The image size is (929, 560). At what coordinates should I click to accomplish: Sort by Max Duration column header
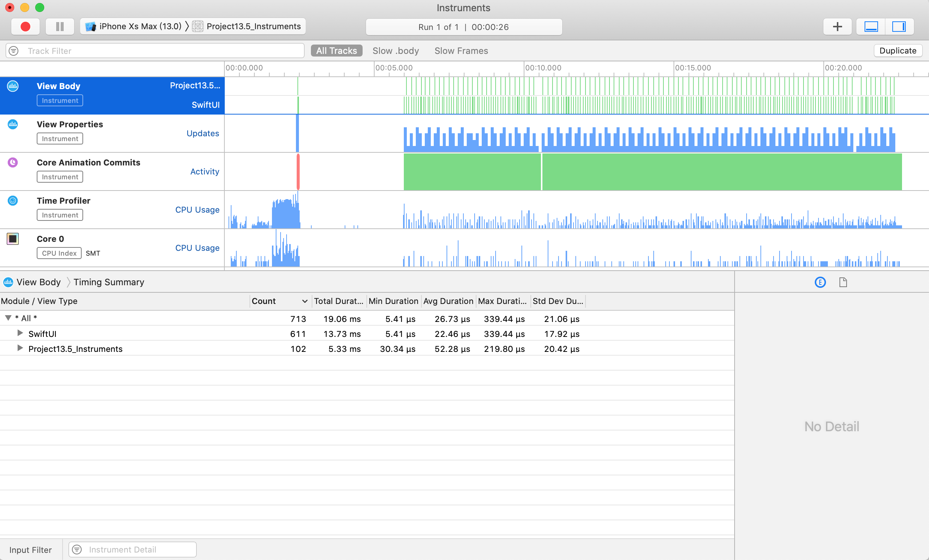[503, 301]
